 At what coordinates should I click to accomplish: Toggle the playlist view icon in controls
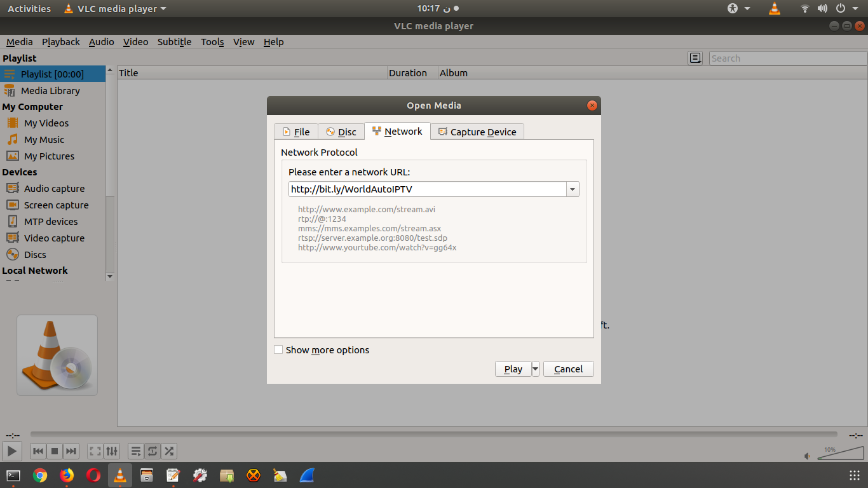click(x=136, y=451)
